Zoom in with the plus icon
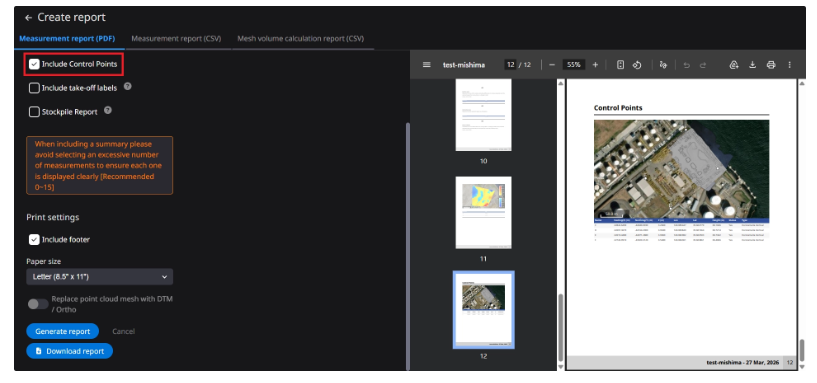Image resolution: width=817 pixels, height=383 pixels. pos(595,65)
